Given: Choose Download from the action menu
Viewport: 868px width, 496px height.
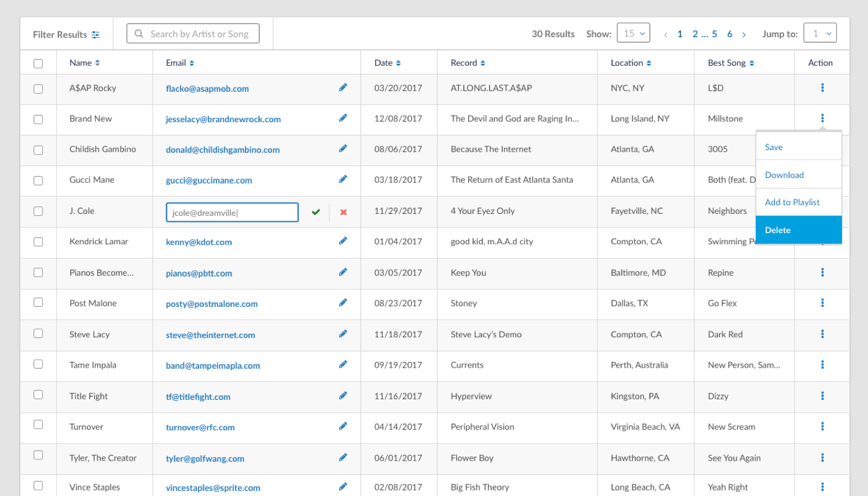Looking at the screenshot, I should point(799,175).
